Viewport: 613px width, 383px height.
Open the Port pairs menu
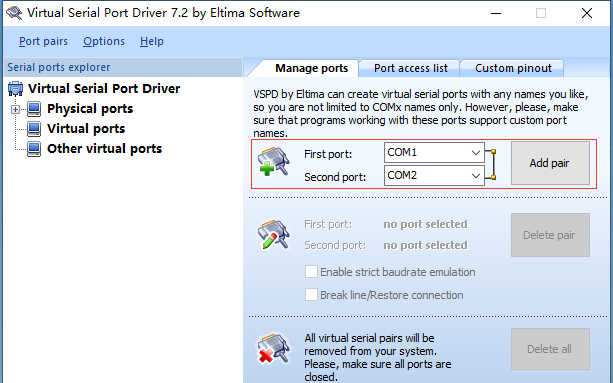[43, 41]
